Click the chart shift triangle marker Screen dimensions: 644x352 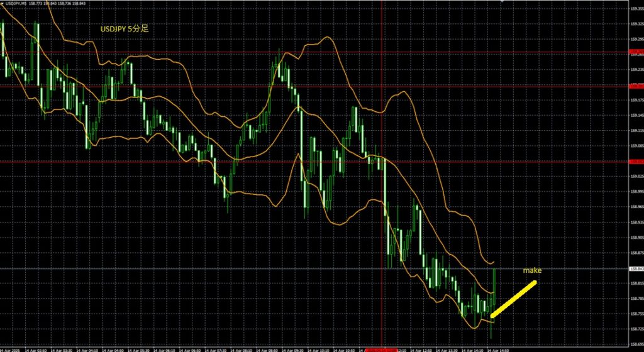pos(501,1)
